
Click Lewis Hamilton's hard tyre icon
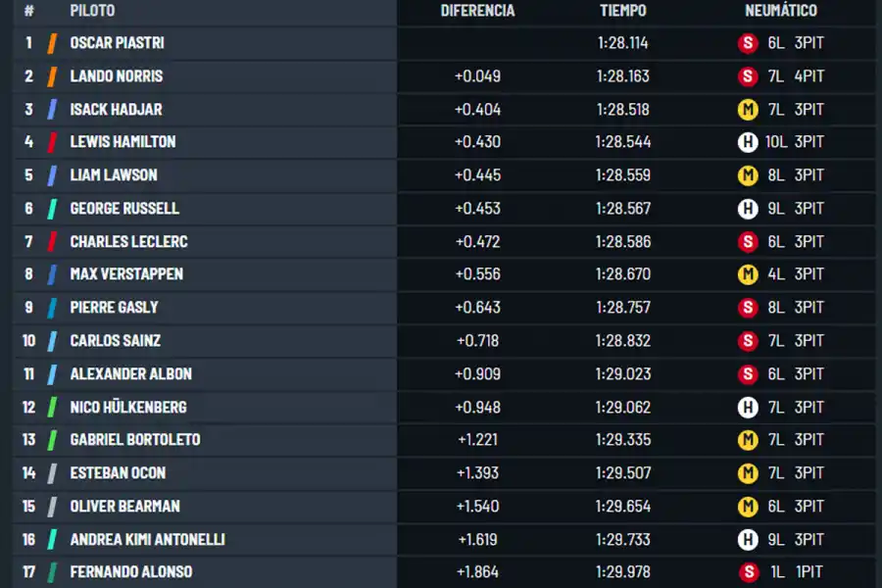[x=748, y=142]
